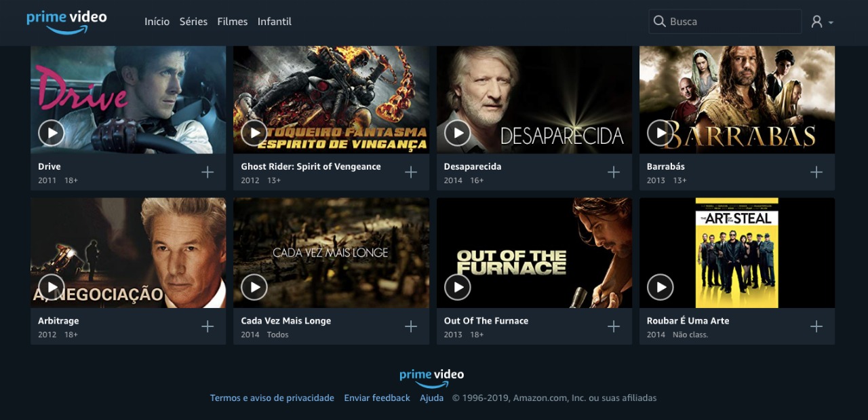
Task: Add Barrabás to your watchlist
Action: (816, 172)
